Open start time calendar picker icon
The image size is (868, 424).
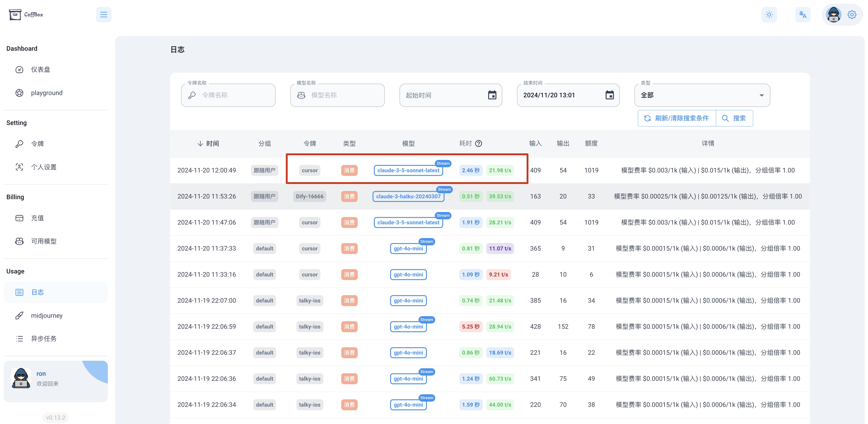(x=492, y=95)
